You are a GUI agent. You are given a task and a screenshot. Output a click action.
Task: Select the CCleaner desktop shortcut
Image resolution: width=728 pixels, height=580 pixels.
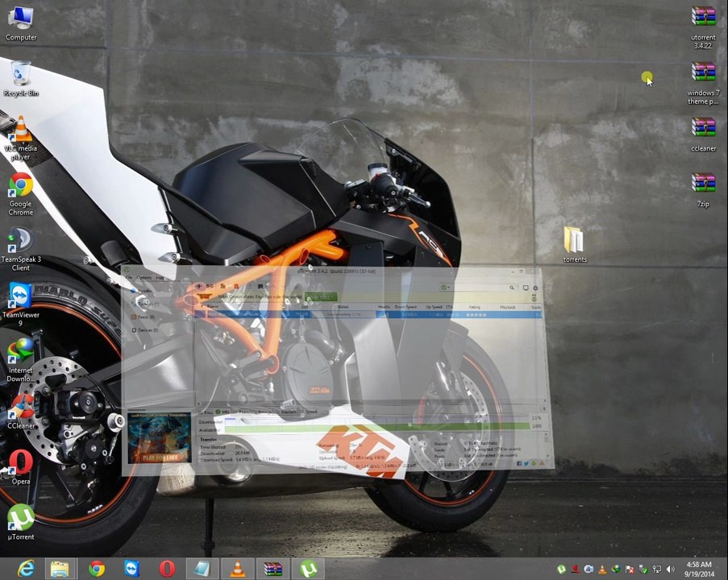[x=21, y=411]
